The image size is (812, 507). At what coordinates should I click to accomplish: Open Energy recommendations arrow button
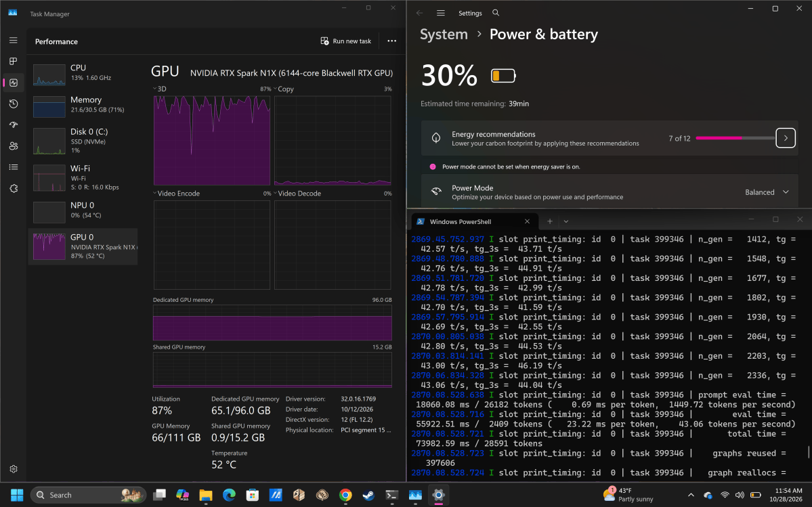point(785,138)
